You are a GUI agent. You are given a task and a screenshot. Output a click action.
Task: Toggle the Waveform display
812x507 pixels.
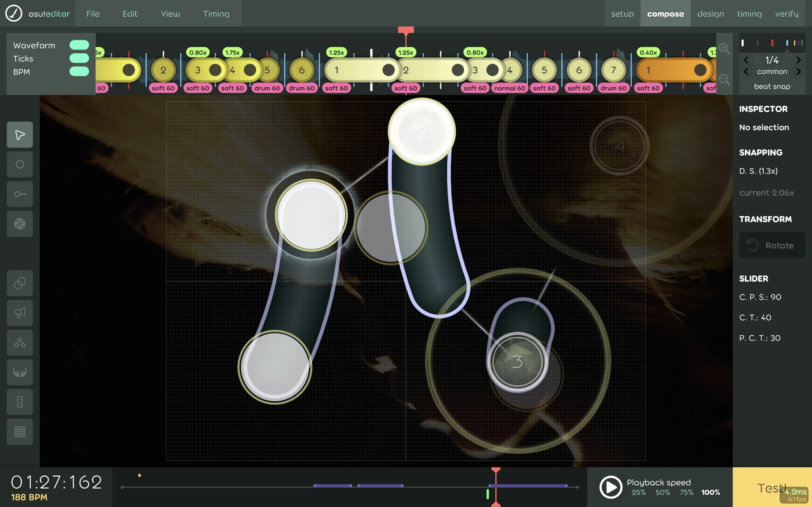point(79,44)
